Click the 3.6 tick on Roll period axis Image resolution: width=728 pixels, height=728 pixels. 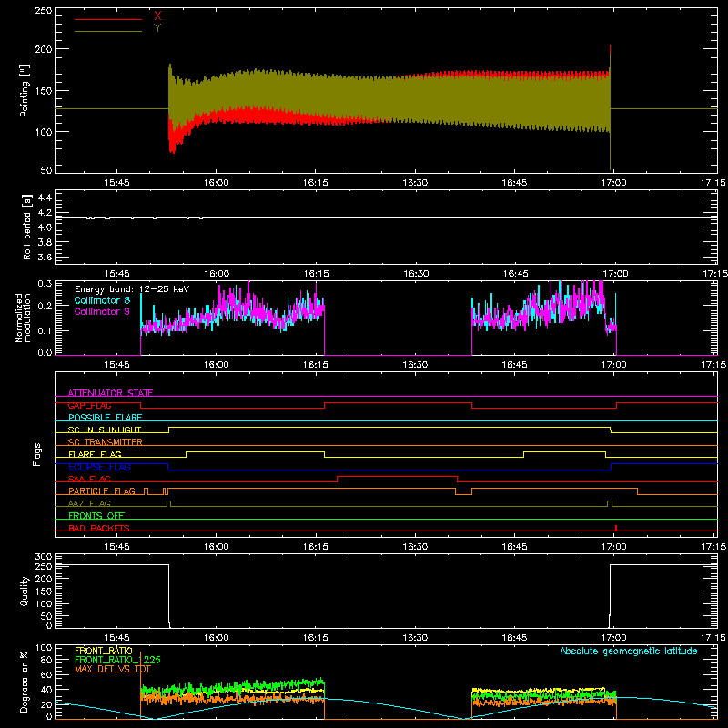[x=45, y=257]
